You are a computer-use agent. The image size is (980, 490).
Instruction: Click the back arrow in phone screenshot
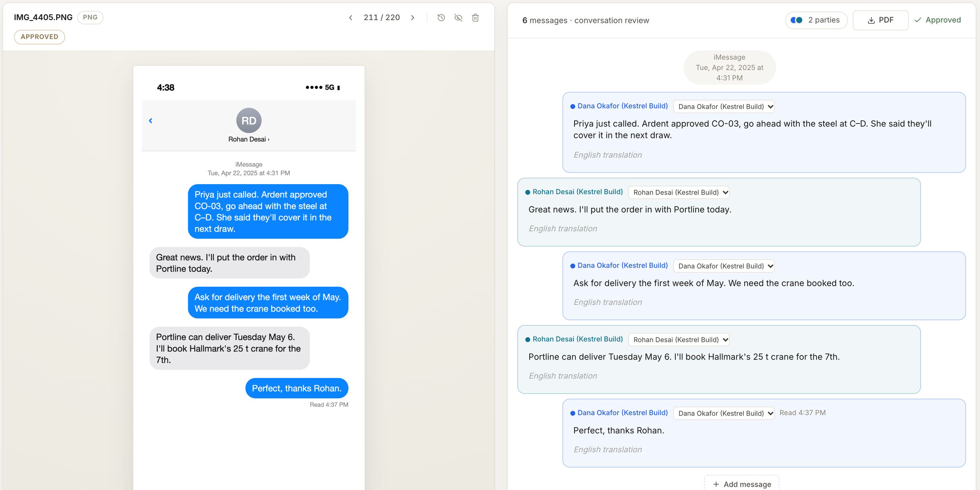(x=151, y=120)
